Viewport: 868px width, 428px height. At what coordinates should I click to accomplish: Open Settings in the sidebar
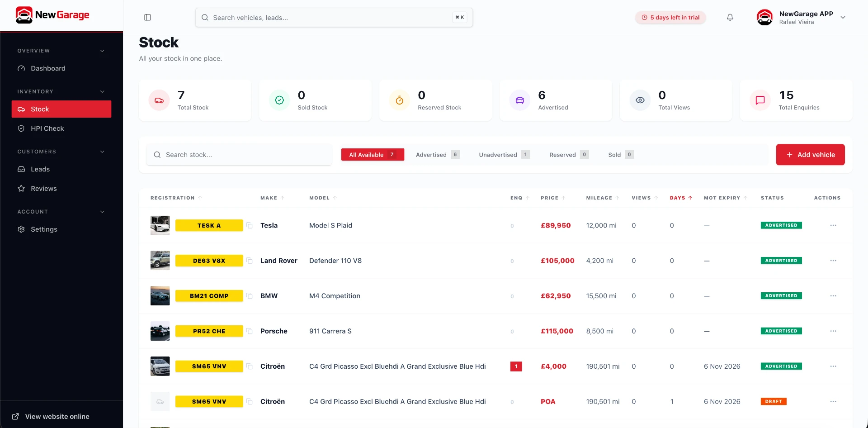61,229
